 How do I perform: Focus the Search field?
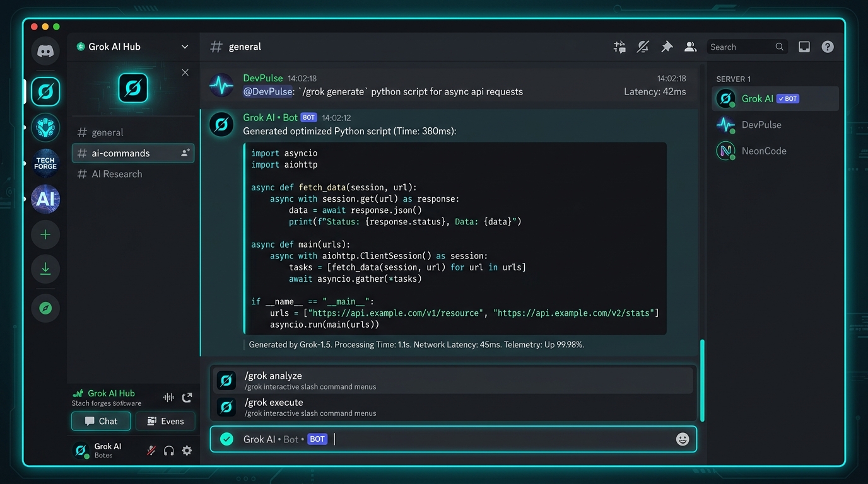pos(747,47)
